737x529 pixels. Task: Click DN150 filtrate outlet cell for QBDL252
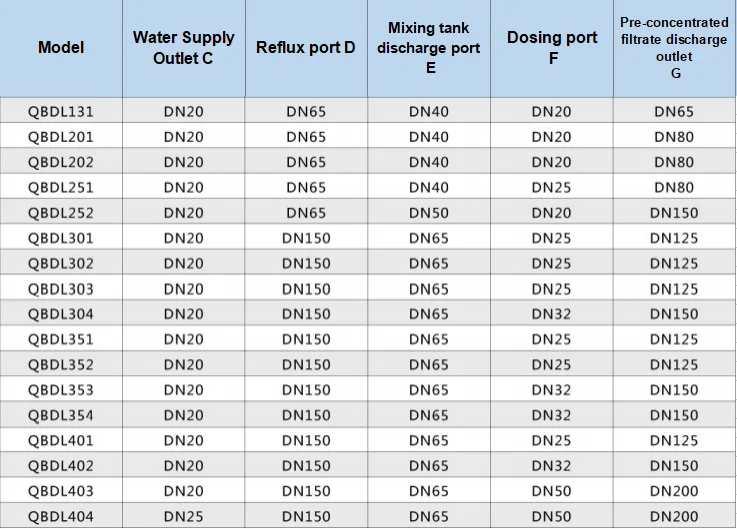(674, 213)
